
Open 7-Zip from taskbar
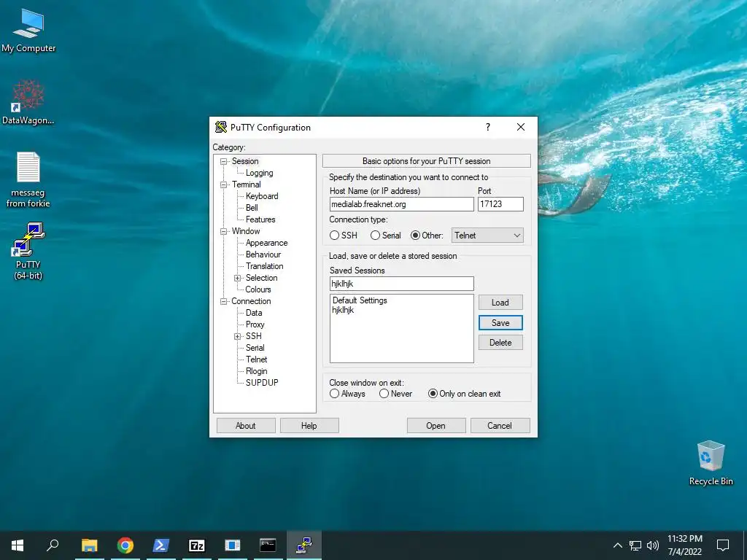coord(196,545)
